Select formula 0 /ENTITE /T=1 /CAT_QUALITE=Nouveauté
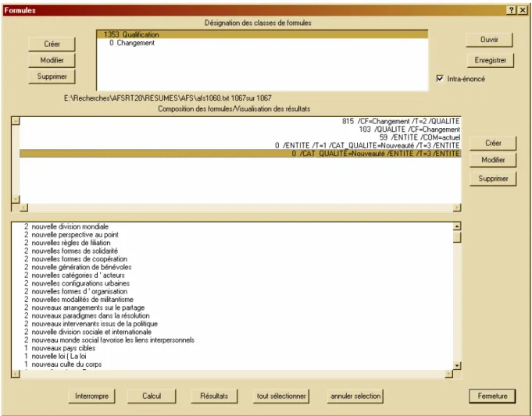532x416 pixels. tap(240, 145)
